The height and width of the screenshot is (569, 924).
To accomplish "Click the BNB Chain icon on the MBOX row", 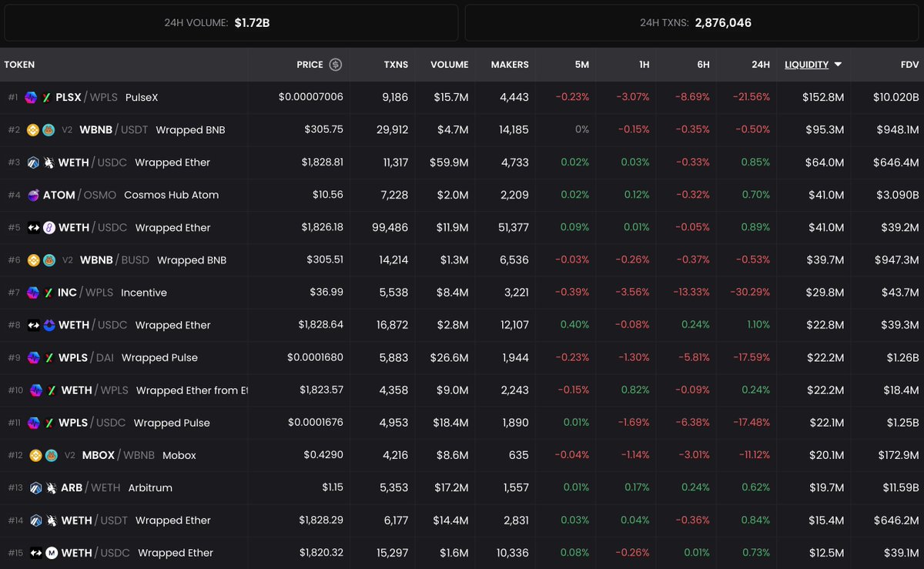I will pyautogui.click(x=35, y=455).
